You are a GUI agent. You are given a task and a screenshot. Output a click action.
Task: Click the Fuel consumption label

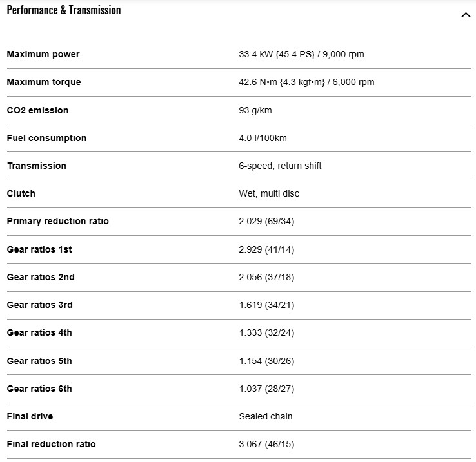pyautogui.click(x=46, y=138)
